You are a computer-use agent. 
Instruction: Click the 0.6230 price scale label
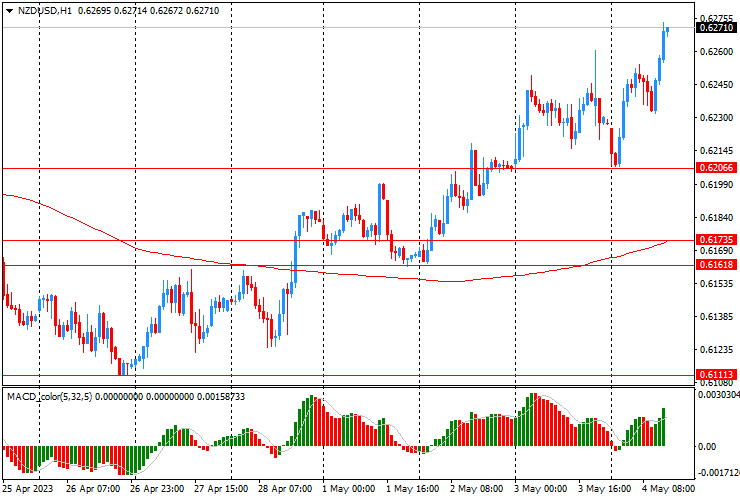pos(716,118)
